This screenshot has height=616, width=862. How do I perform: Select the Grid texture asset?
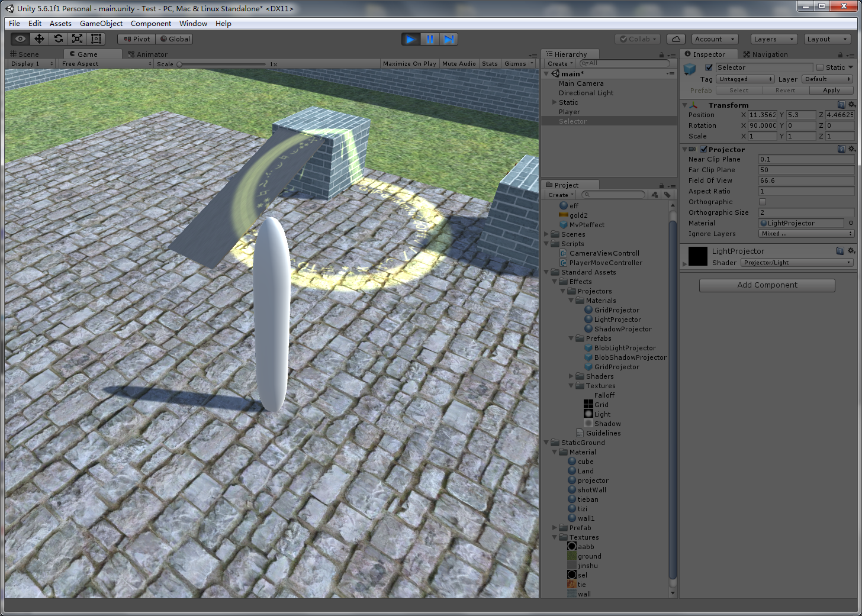point(596,405)
